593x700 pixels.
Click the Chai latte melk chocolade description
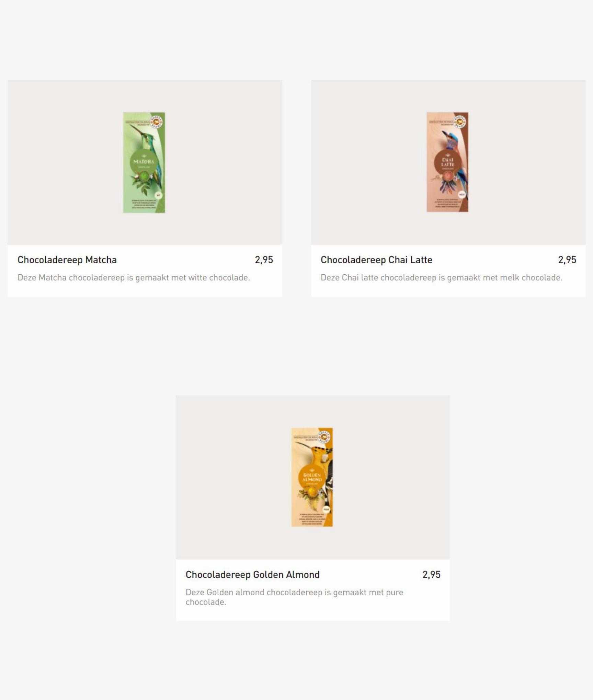(442, 277)
